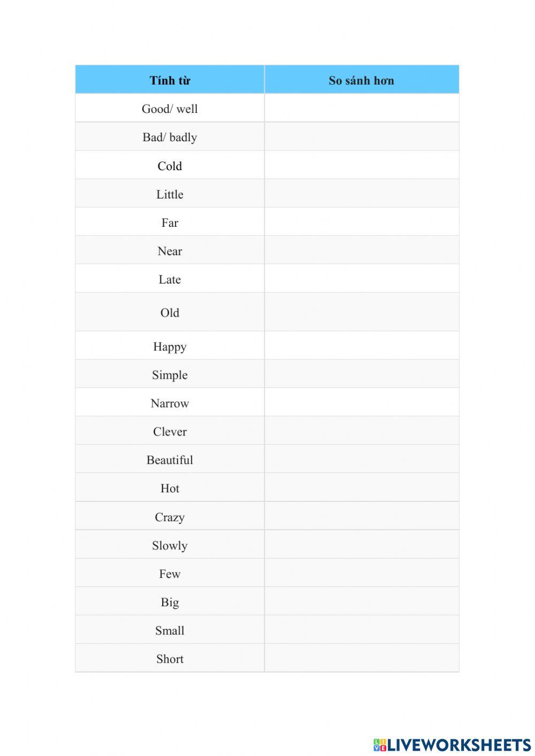Select the blank field beside Happy
This screenshot has width=535, height=756.
click(x=362, y=346)
